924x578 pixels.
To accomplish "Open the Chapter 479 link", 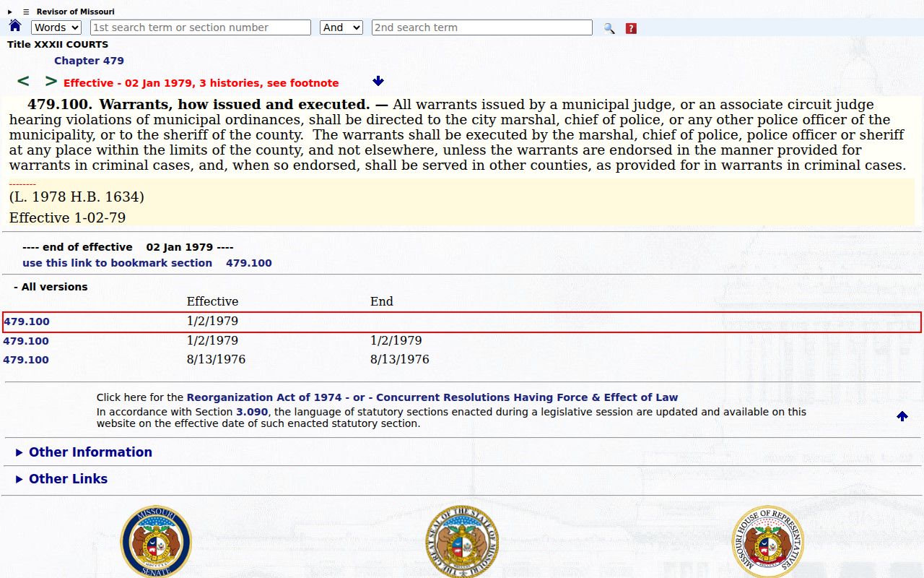I will click(89, 61).
